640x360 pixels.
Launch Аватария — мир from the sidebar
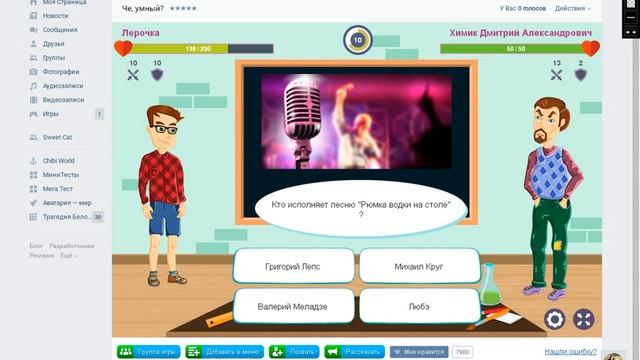coord(67,202)
